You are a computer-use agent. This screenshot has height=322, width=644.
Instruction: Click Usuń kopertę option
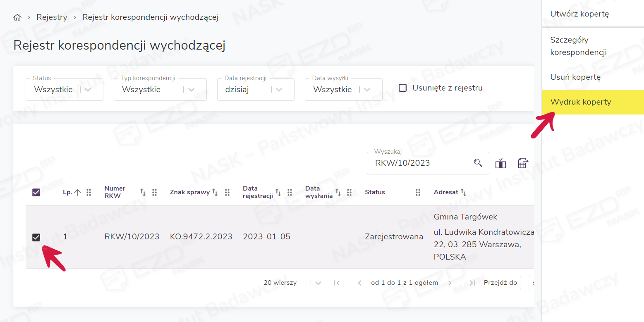click(x=575, y=77)
